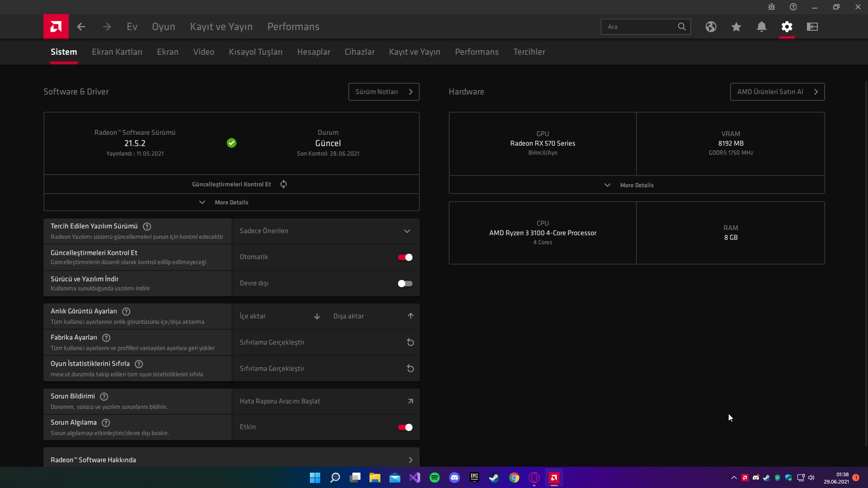
Task: Switch to the Ekran Kartları tab
Action: (x=117, y=52)
